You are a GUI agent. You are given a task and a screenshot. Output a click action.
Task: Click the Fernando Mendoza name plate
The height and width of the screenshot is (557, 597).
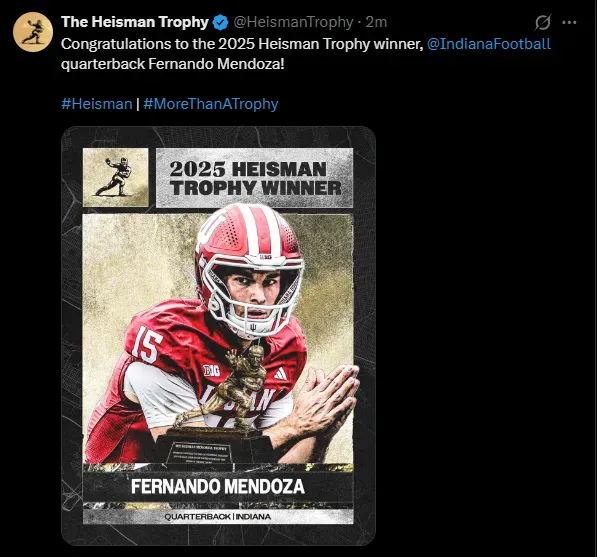pos(218,487)
